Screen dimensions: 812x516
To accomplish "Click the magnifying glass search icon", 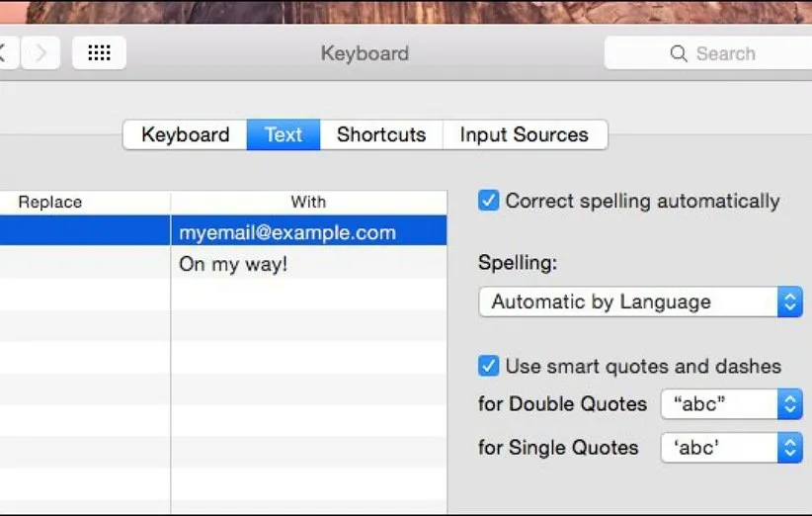I will [x=679, y=54].
